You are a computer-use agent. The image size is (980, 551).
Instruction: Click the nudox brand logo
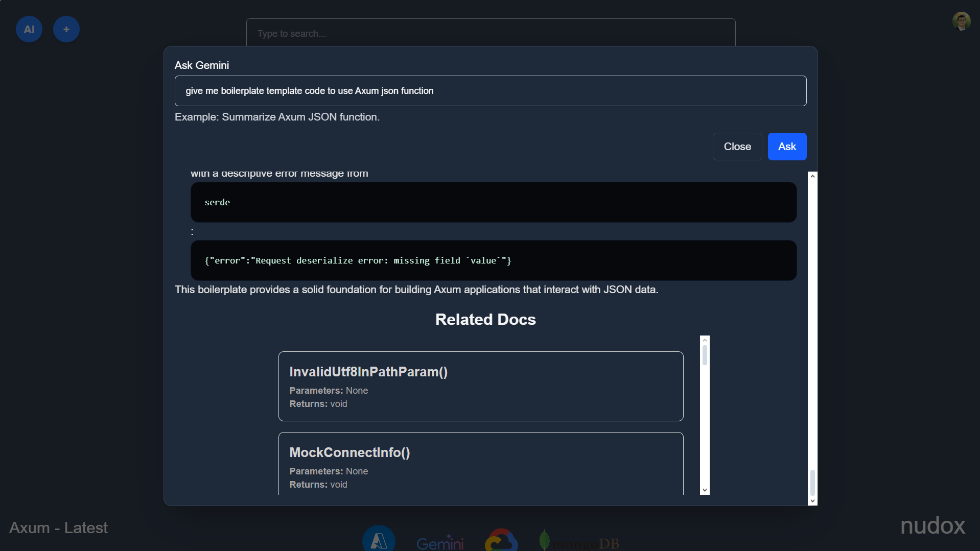tap(932, 525)
